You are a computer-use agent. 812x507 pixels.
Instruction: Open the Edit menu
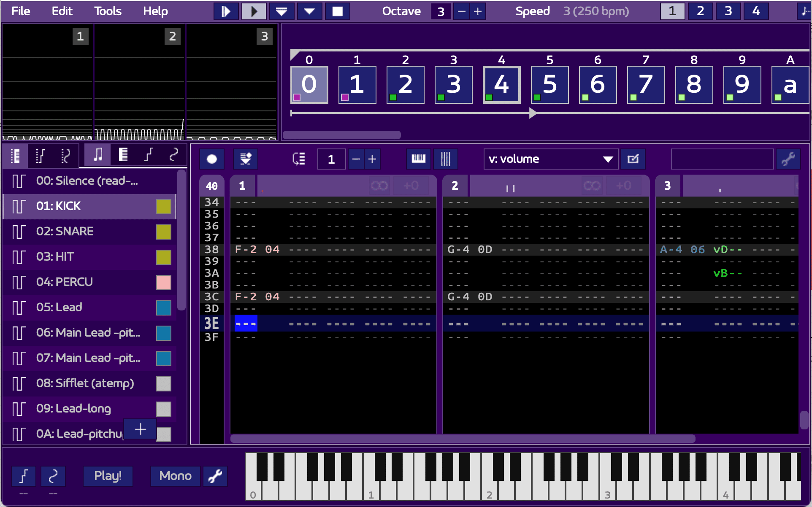click(62, 11)
